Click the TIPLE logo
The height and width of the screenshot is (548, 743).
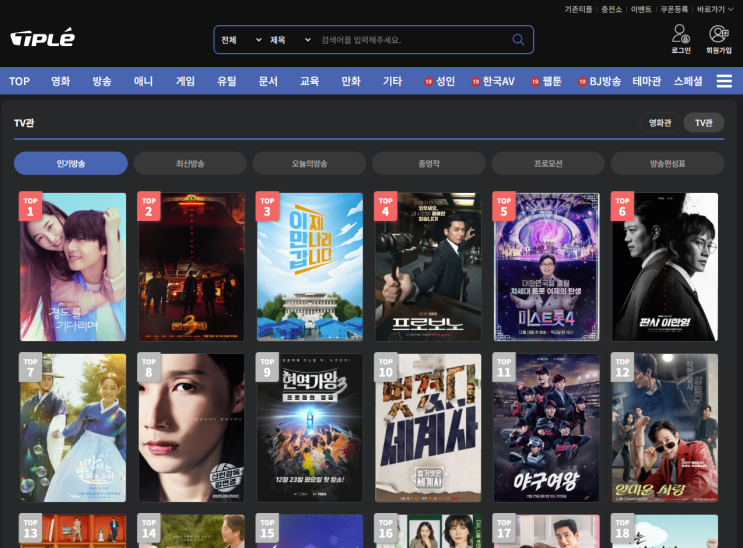[43, 37]
